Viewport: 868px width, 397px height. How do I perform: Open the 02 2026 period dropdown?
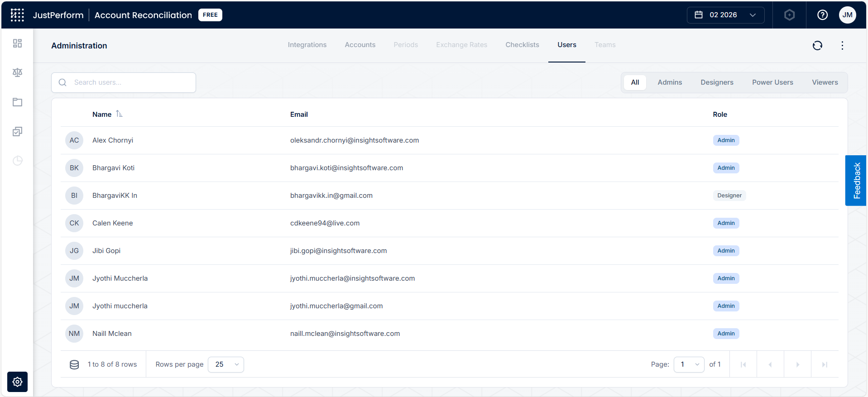(725, 15)
